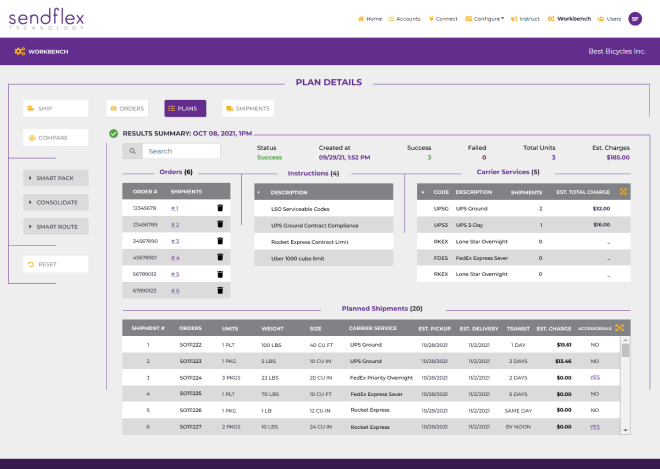Expand the Smart Pack section

pyautogui.click(x=56, y=178)
